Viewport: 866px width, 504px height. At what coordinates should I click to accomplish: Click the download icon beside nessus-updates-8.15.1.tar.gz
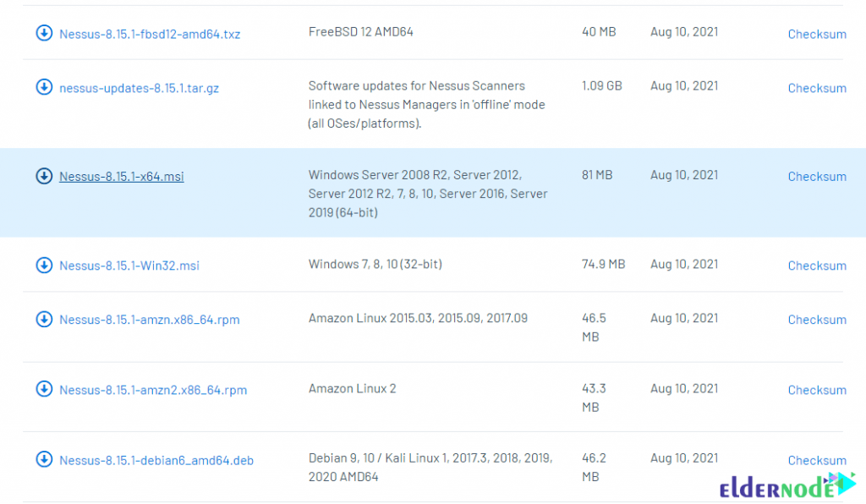click(x=43, y=87)
